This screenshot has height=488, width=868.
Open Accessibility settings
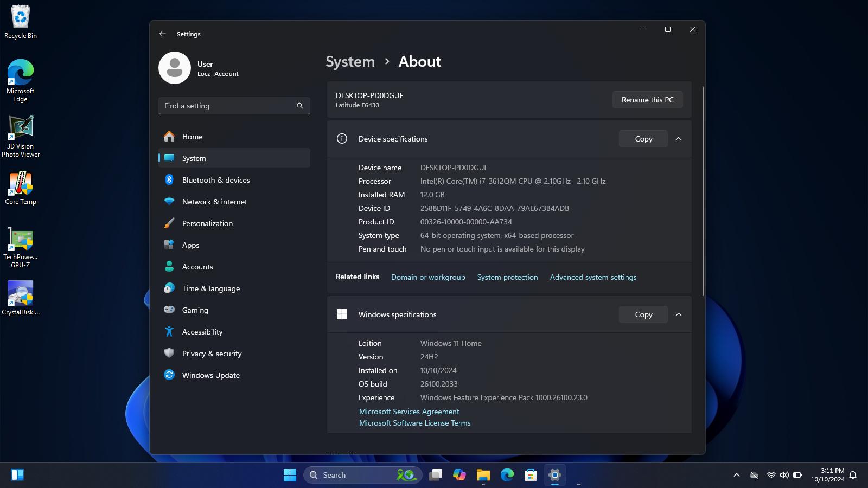pos(234,332)
